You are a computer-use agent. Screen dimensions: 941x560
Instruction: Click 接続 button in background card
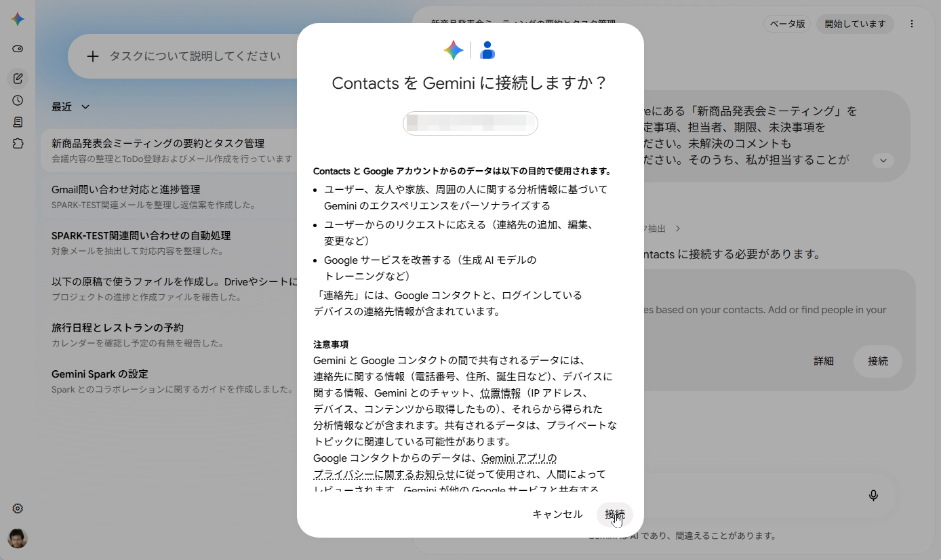(x=878, y=361)
